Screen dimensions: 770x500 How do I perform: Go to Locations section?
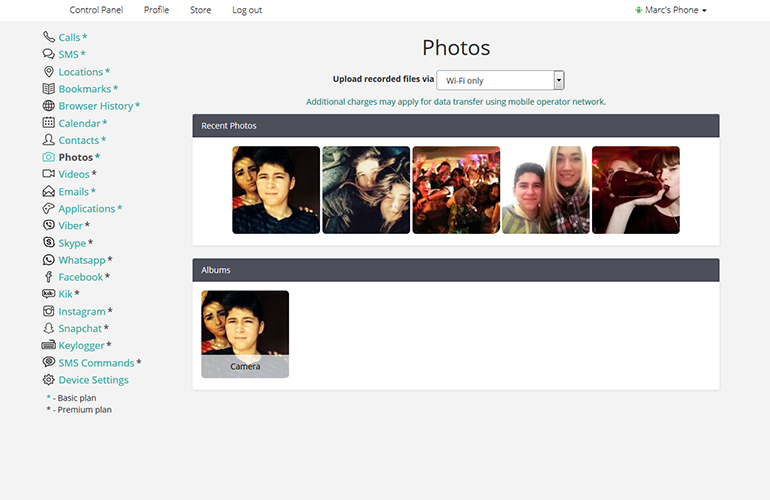tap(81, 72)
